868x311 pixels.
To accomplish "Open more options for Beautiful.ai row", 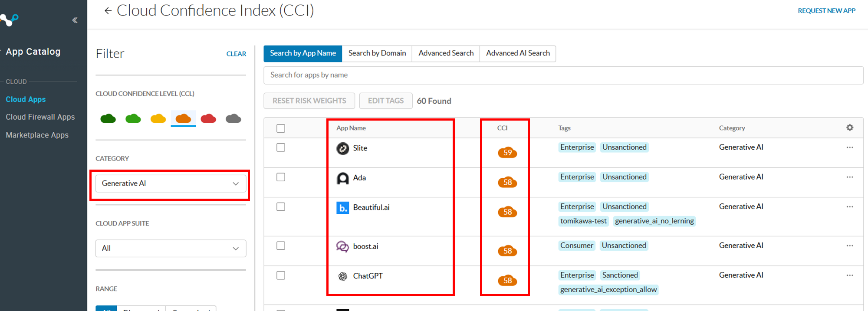I will coord(850,206).
